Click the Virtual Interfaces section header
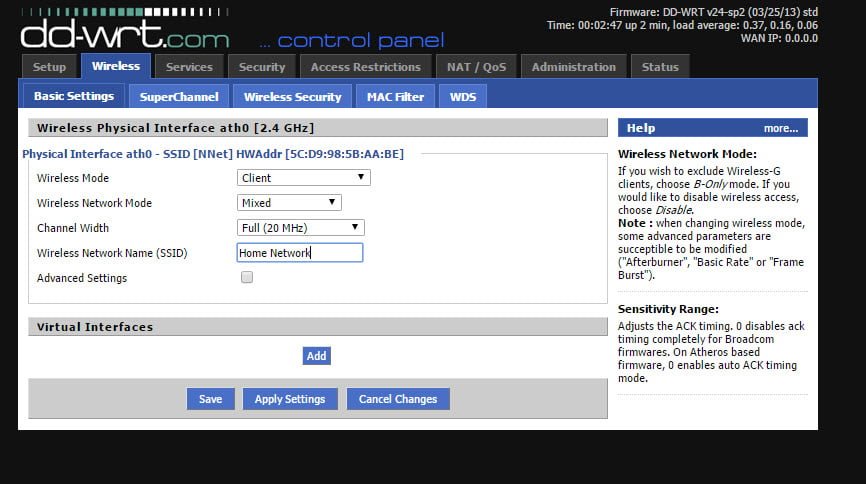866x484 pixels. [318, 327]
